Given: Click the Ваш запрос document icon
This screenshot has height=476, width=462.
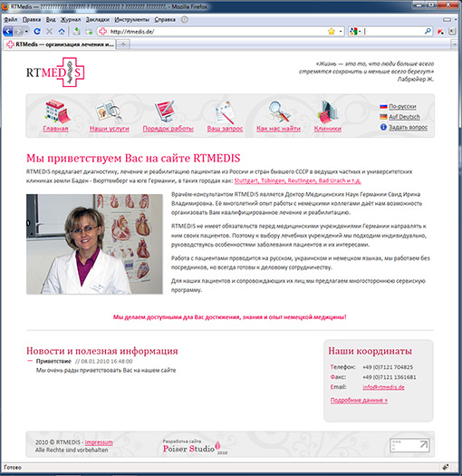Looking at the screenshot, I should coord(225,112).
